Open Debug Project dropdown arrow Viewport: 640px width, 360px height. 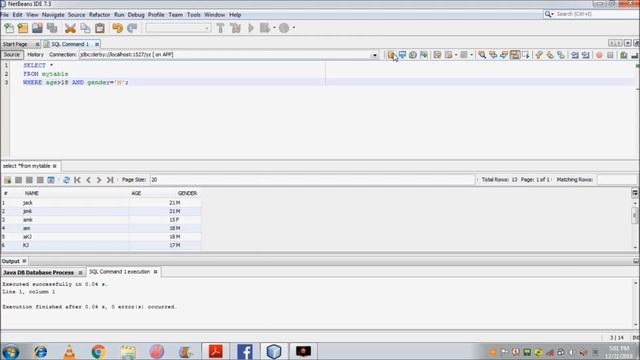(x=274, y=28)
